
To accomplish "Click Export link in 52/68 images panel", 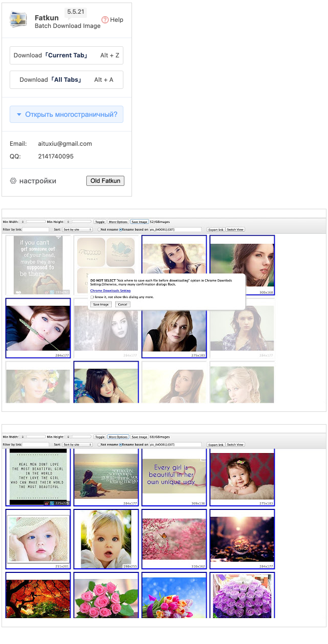I will point(216,230).
